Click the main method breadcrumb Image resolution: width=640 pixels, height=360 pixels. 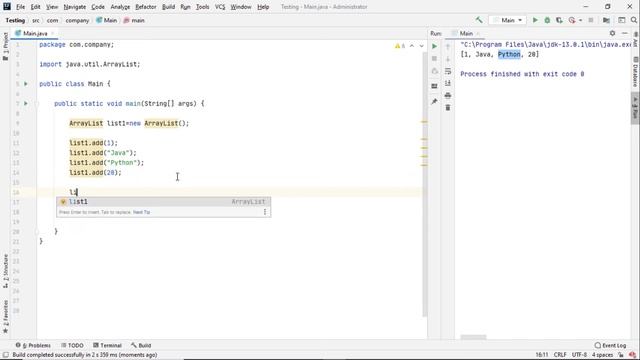coord(134,20)
